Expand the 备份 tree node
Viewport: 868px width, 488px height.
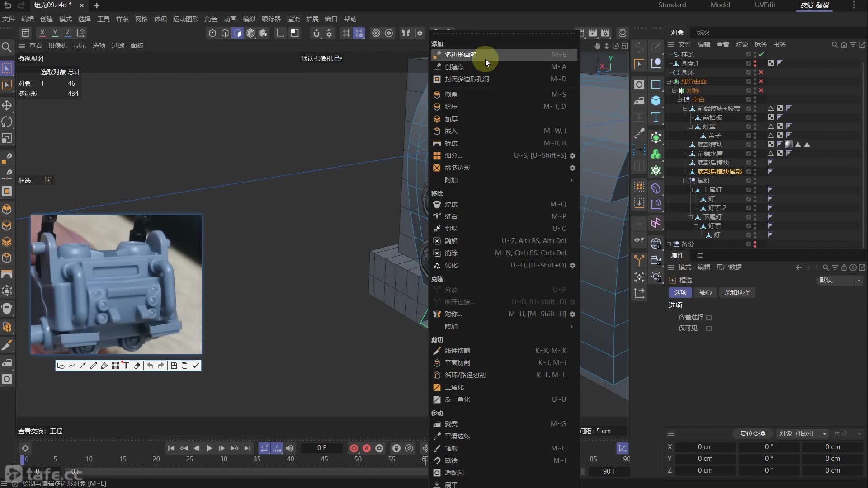[669, 244]
